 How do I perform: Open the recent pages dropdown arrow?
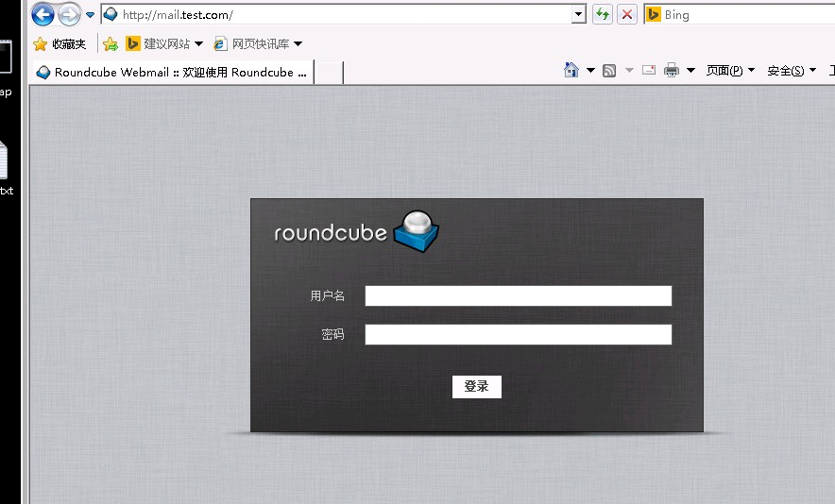[90, 15]
